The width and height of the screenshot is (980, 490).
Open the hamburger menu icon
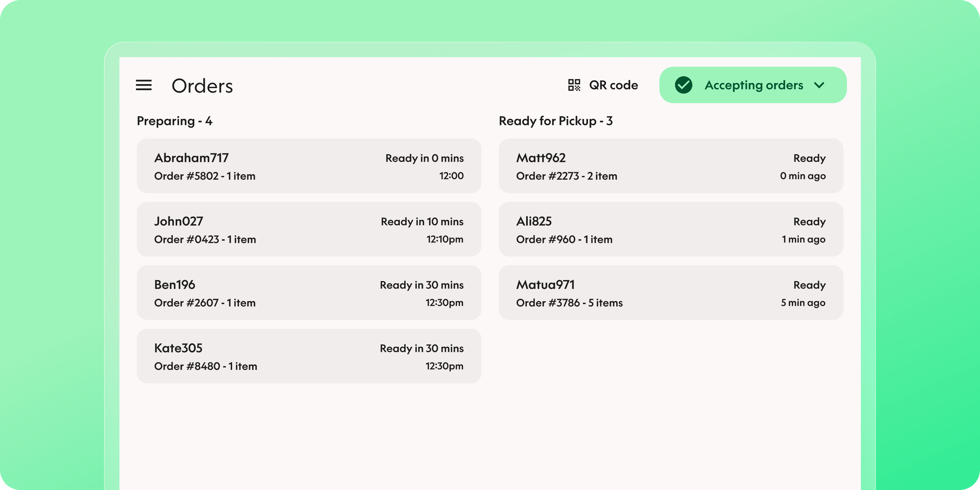144,85
